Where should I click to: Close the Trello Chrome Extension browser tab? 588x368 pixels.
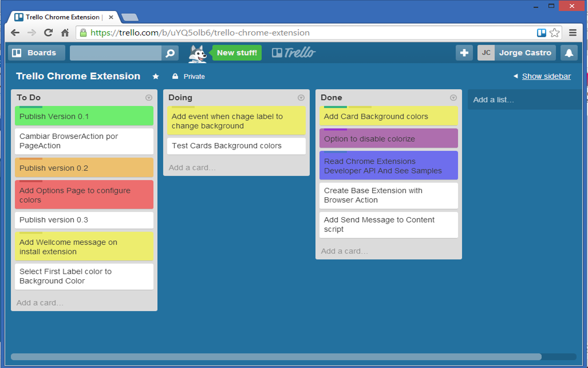(111, 17)
